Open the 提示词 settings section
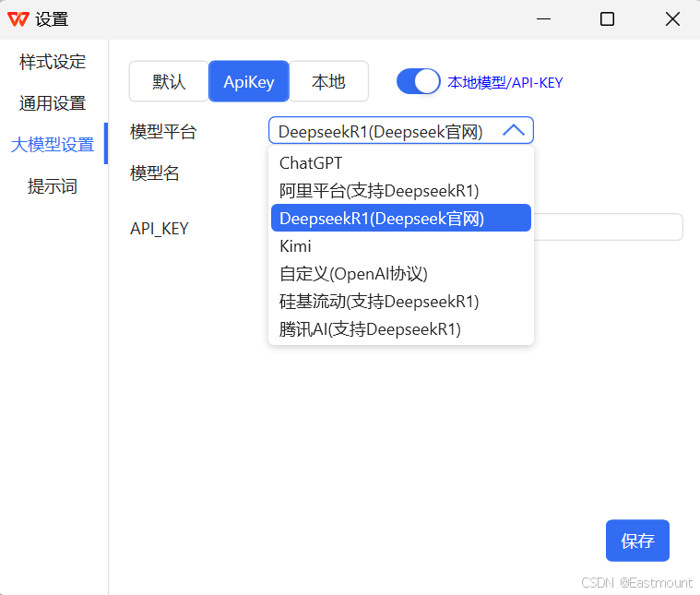700x595 pixels. tap(53, 186)
